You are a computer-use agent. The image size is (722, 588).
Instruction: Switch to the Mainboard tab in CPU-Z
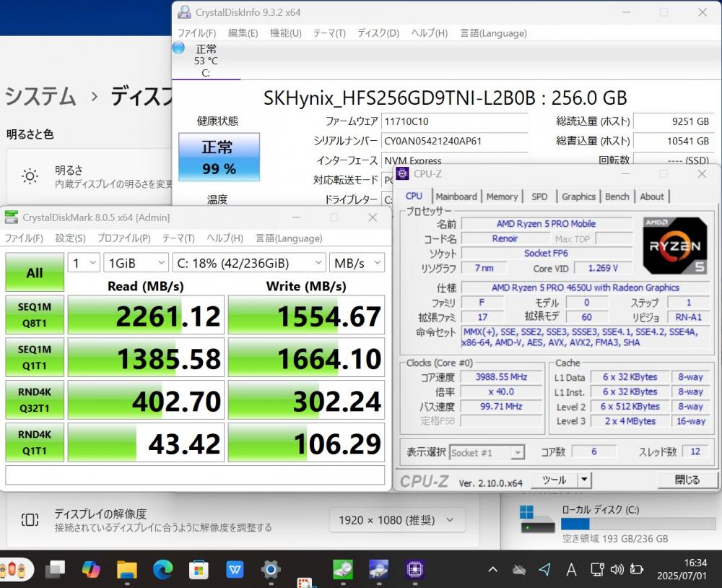[456, 196]
